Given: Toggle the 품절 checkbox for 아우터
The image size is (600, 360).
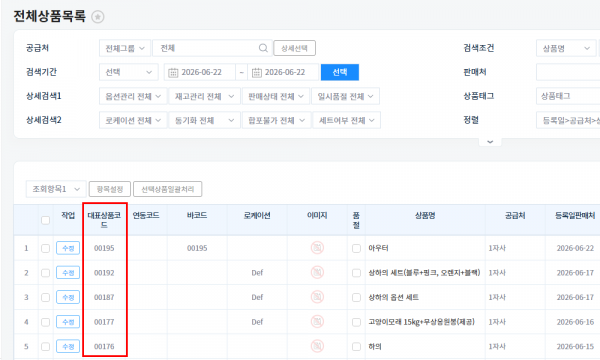Looking at the screenshot, I should click(356, 248).
